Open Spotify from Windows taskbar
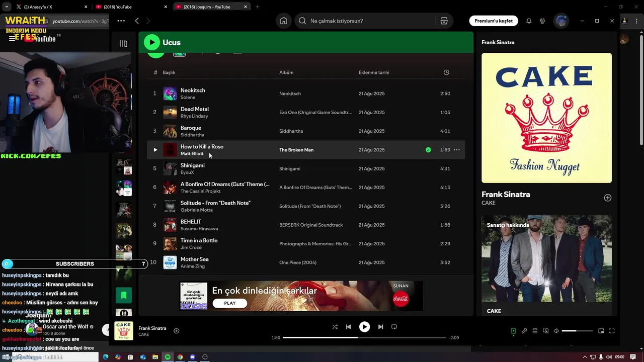 point(168,357)
